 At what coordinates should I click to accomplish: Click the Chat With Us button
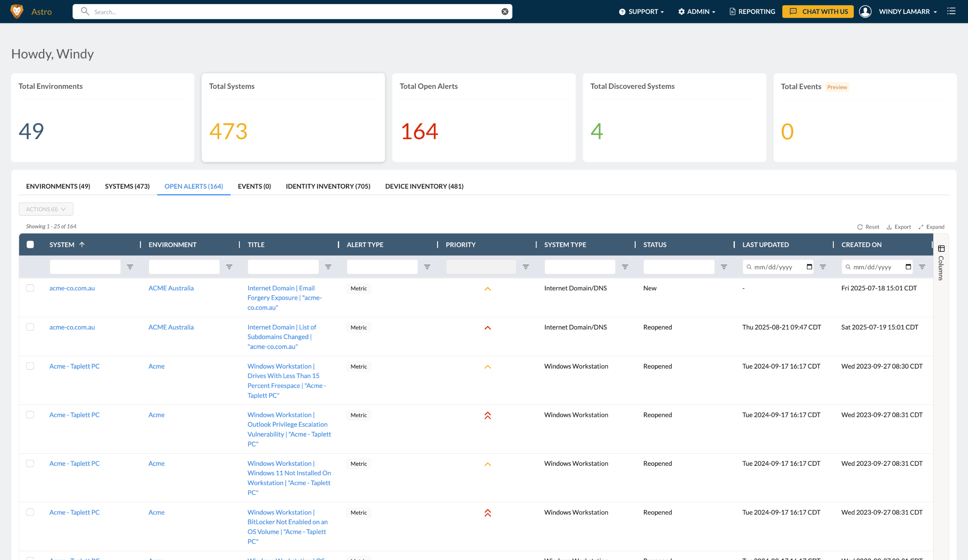[x=818, y=11]
